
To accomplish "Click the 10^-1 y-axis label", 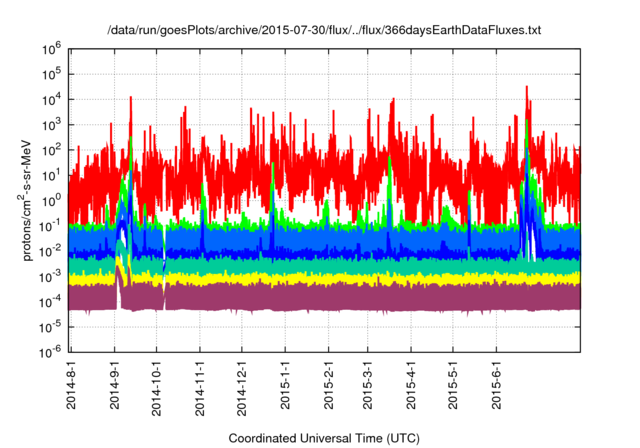I will pyautogui.click(x=51, y=226).
